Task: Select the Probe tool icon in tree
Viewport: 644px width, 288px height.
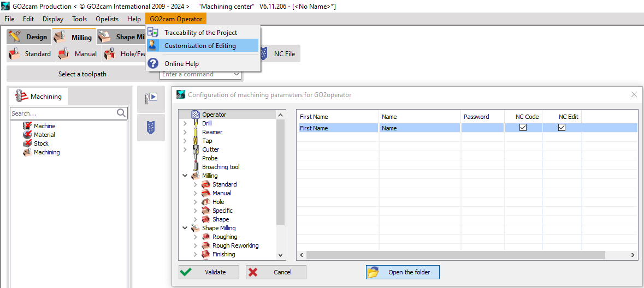Action: [x=196, y=158]
